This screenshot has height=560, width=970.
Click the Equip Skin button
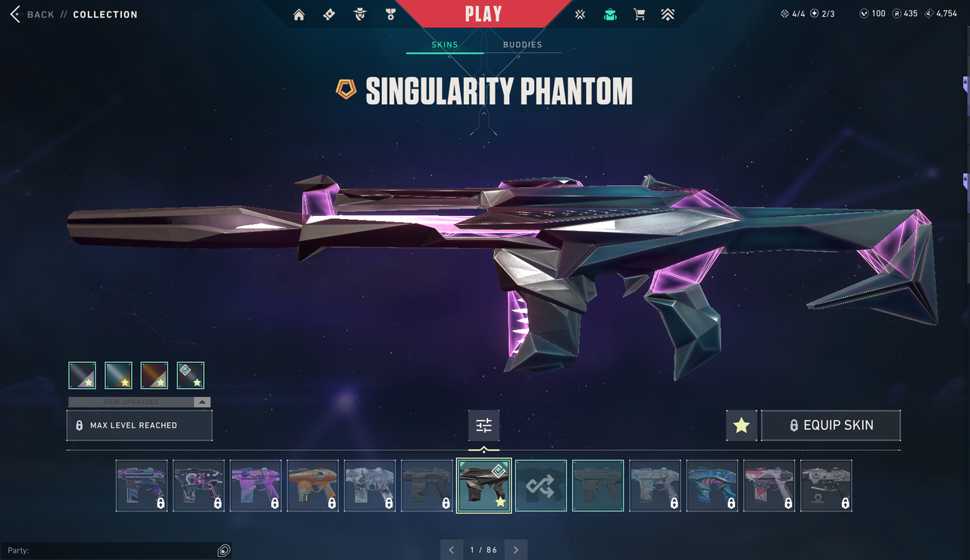click(831, 425)
